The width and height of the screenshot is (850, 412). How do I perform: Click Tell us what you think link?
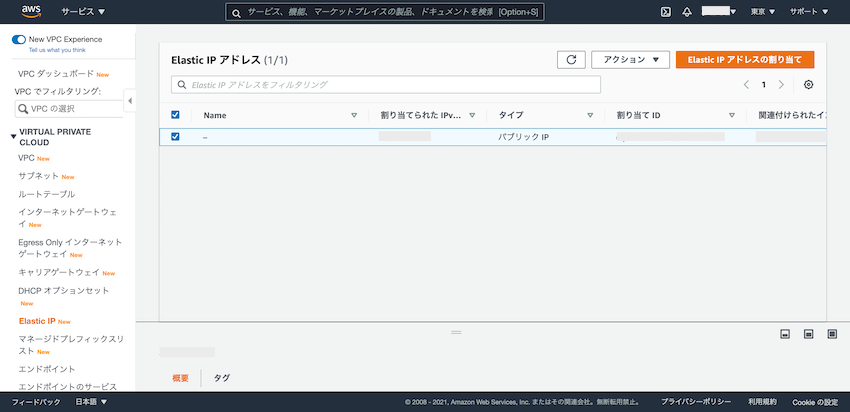pos(57,50)
